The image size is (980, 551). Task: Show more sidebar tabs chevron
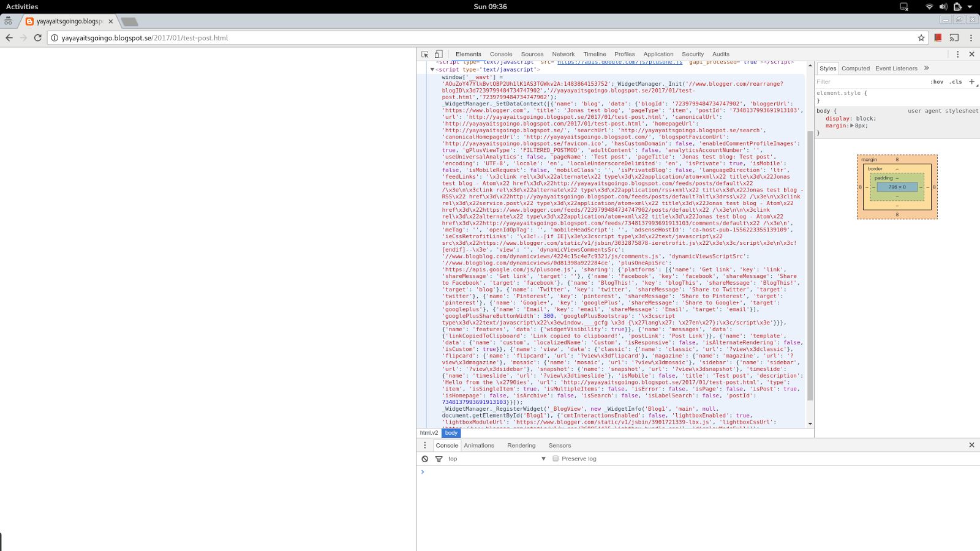point(927,68)
